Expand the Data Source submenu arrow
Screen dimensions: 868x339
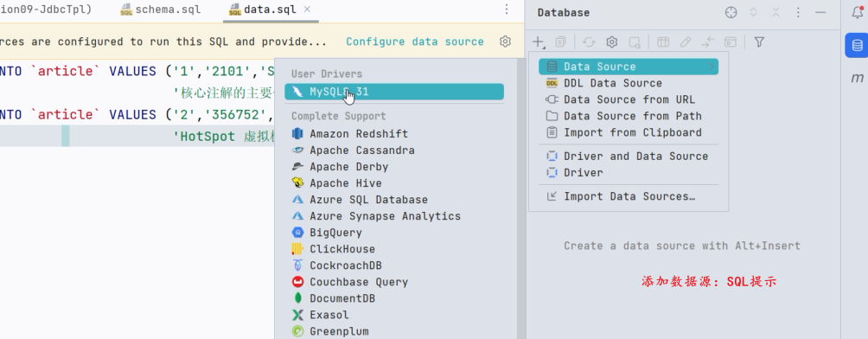coord(712,67)
